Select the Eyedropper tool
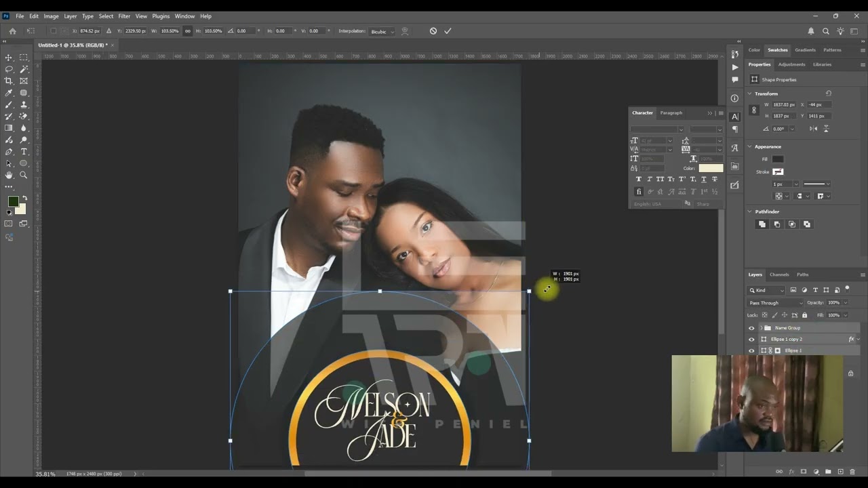Viewport: 868px width, 488px height. pyautogui.click(x=9, y=93)
